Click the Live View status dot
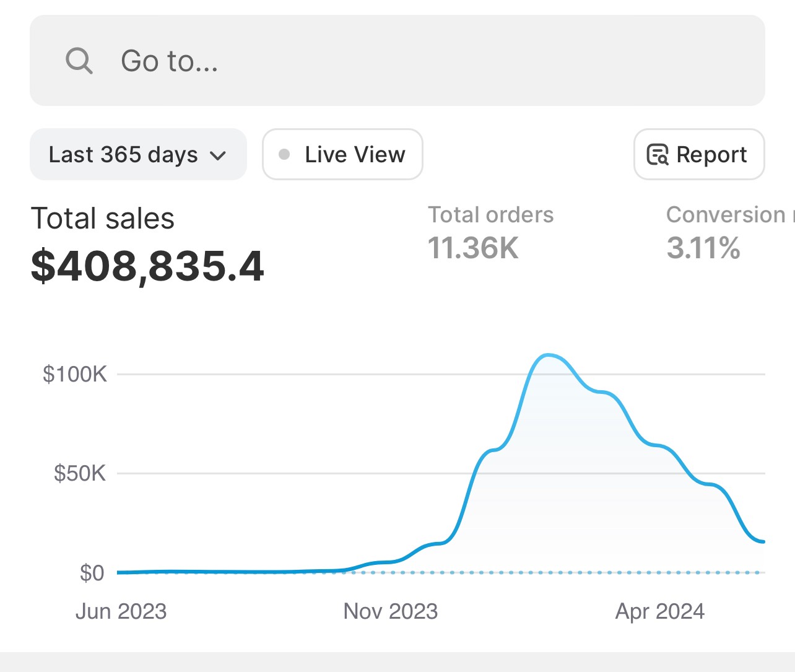 284,154
